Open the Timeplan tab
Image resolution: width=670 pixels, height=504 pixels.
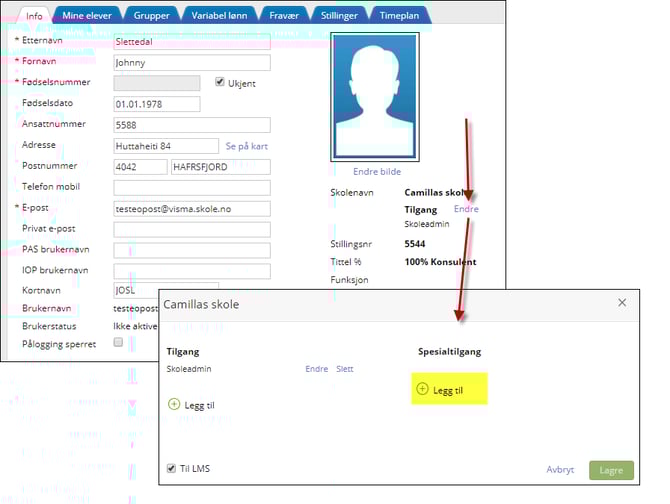point(399,16)
